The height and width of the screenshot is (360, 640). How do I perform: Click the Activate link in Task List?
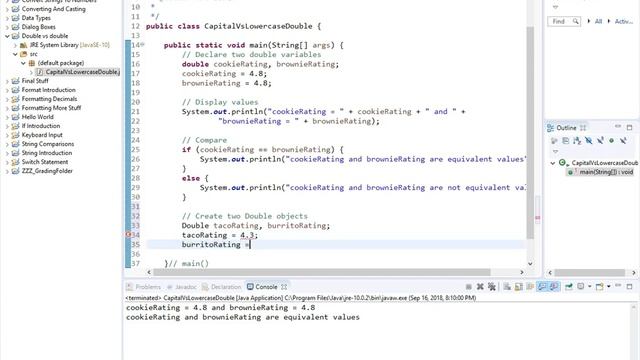[x=623, y=21]
